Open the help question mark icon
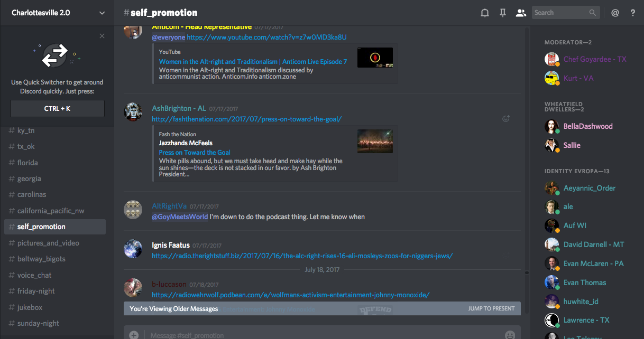644x339 pixels. coord(632,13)
